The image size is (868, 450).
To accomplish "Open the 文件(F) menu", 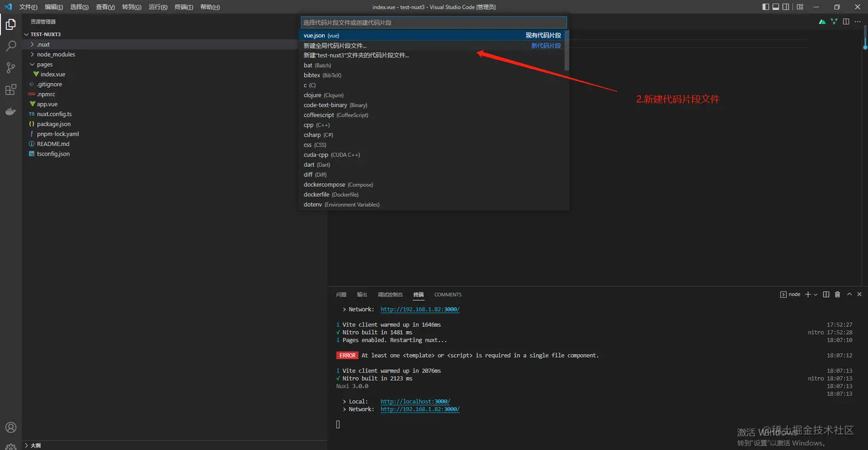I will click(x=28, y=7).
